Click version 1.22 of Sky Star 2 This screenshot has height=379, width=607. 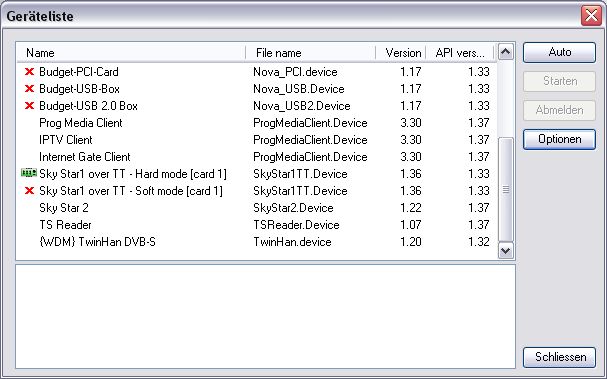pyautogui.click(x=410, y=208)
